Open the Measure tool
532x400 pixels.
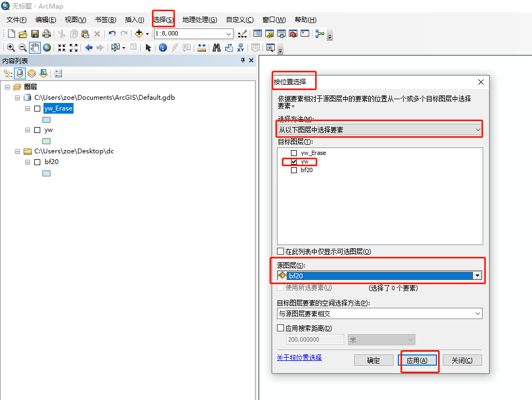pos(202,48)
